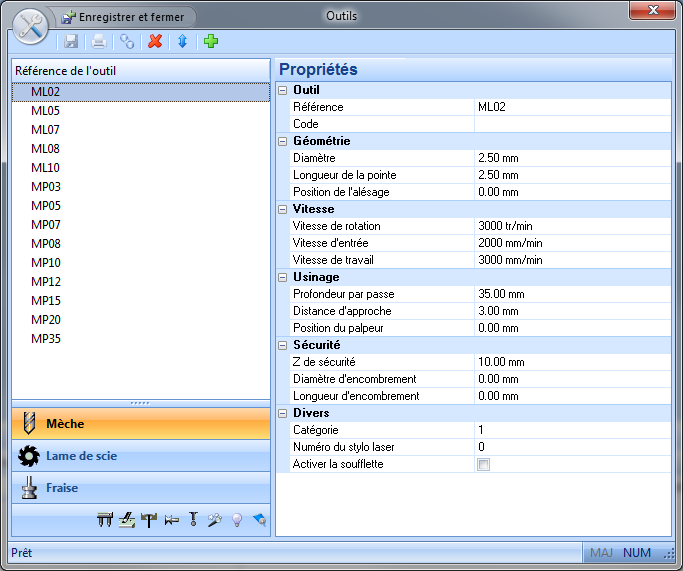Open the wrench and screwdriver application button
Viewport: 683px width, 571px height.
tap(30, 24)
